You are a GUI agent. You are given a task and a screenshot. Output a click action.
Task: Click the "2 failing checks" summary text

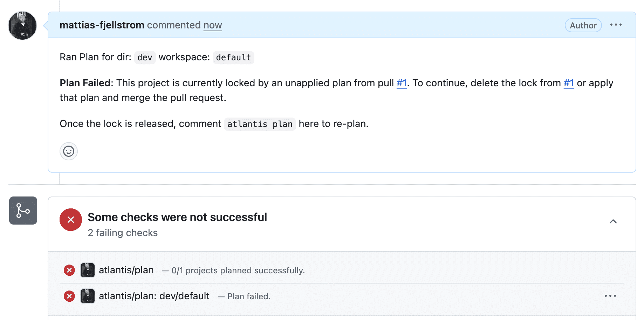tap(123, 233)
